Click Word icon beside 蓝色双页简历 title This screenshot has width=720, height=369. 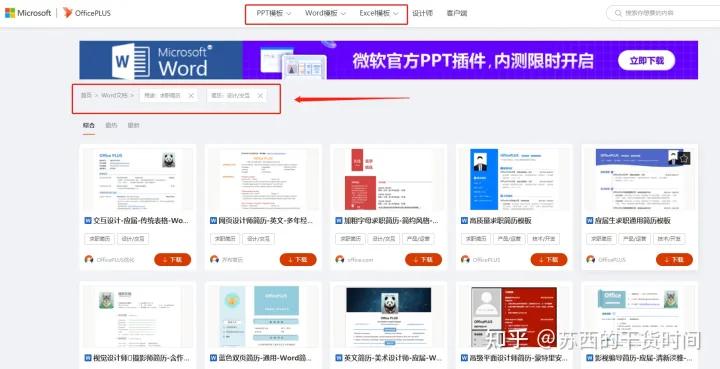click(x=214, y=358)
